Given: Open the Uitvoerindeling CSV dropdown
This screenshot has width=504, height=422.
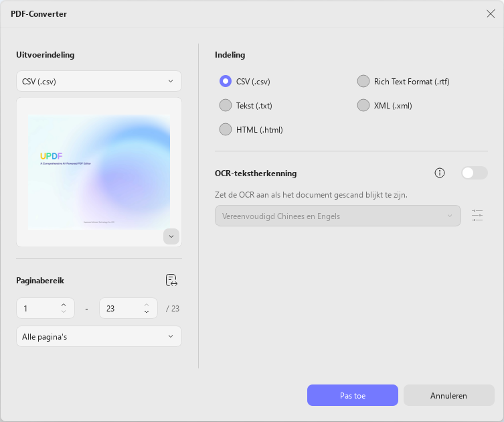Looking at the screenshot, I should 99,81.
